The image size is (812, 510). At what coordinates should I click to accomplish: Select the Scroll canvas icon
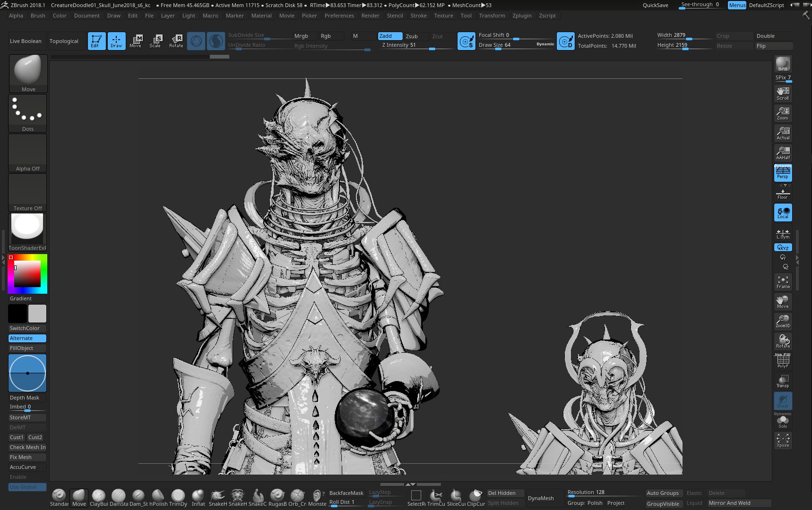(x=783, y=93)
